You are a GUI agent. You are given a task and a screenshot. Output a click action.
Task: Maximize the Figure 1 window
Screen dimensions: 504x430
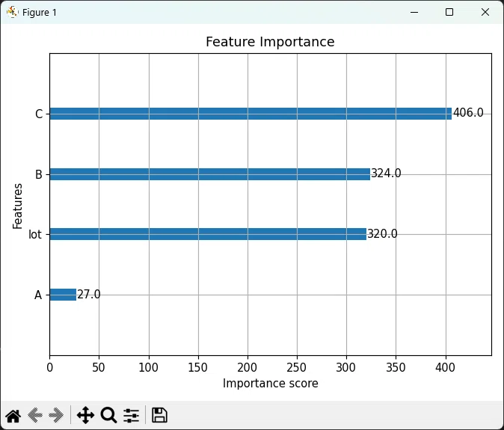(449, 12)
